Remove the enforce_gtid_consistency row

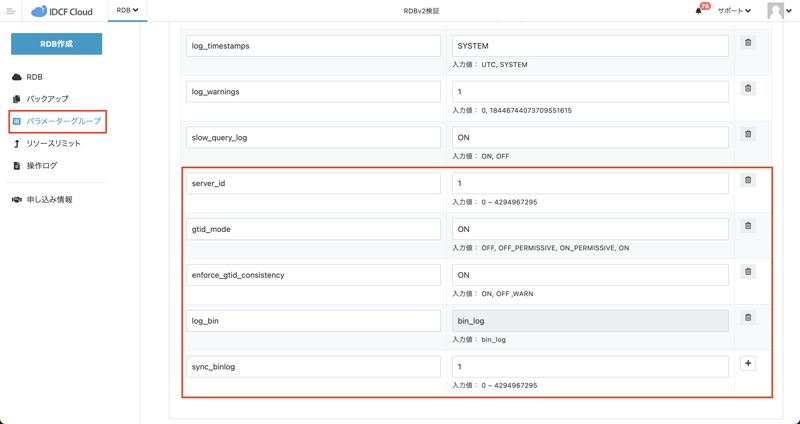[747, 272]
